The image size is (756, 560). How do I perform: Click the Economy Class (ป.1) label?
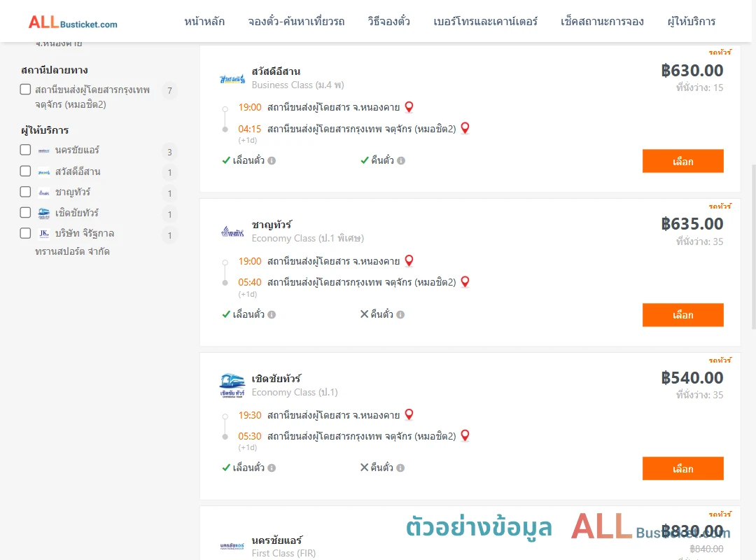point(295,392)
